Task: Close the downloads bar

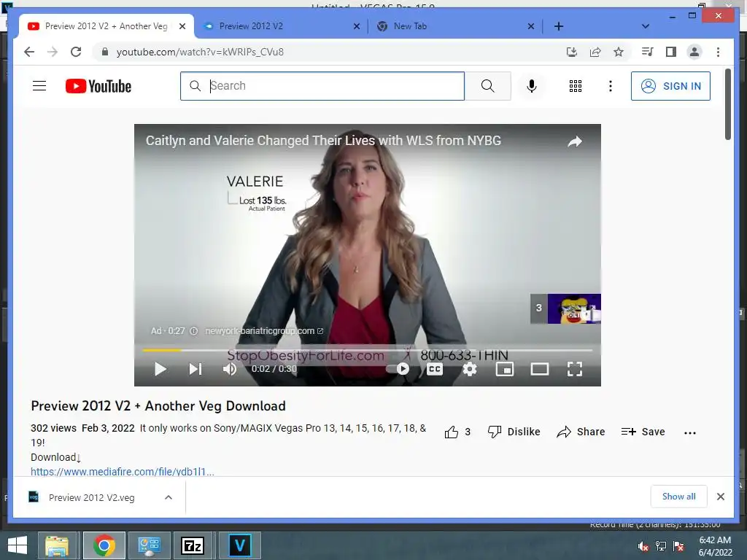Action: pyautogui.click(x=720, y=497)
